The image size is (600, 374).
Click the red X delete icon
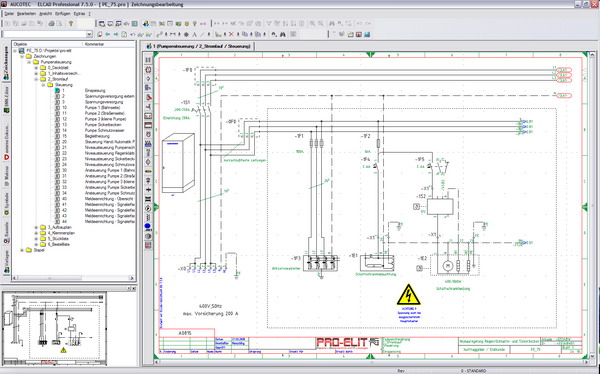point(231,34)
